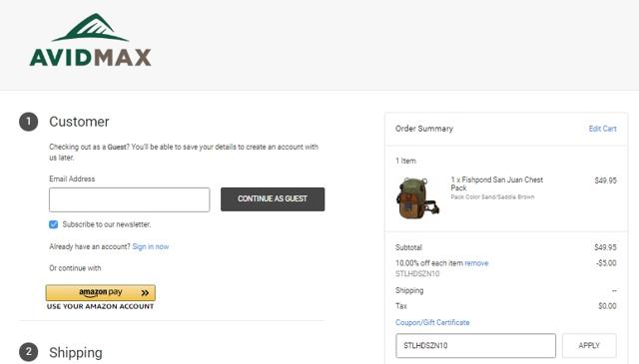Click the Subtotal amount $49.95
This screenshot has height=364, width=639.
[605, 247]
